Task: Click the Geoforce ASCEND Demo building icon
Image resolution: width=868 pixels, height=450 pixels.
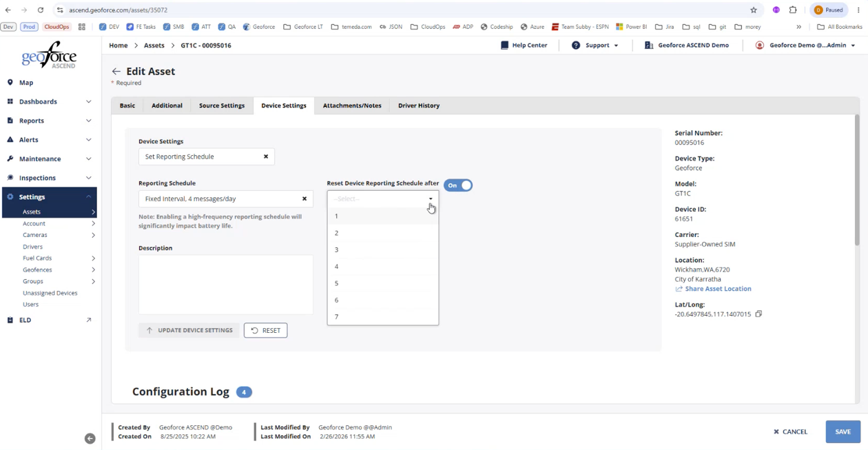Action: pyautogui.click(x=648, y=45)
